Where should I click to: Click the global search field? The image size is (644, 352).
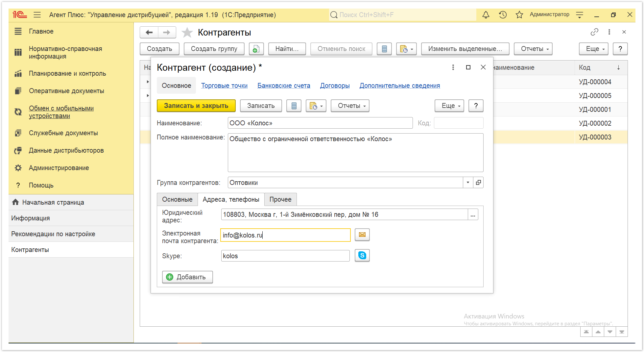click(402, 15)
